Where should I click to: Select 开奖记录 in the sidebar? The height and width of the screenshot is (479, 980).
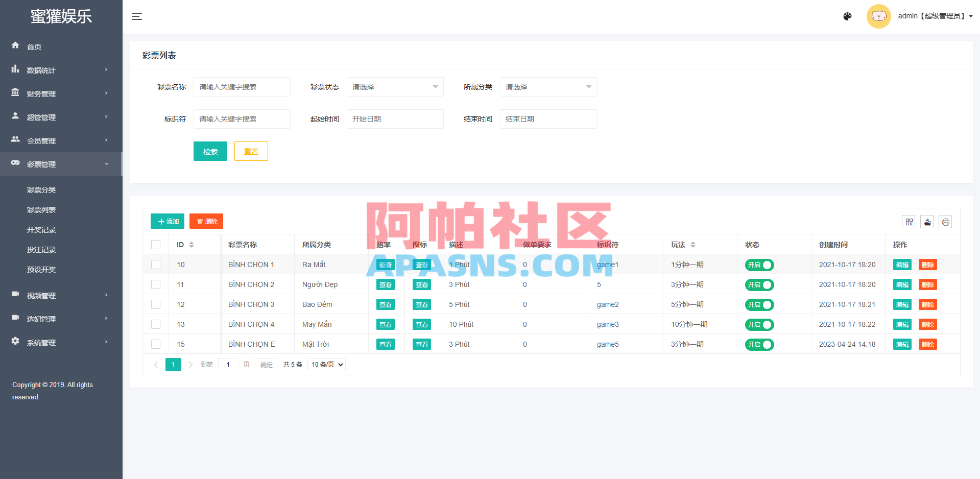click(x=41, y=229)
